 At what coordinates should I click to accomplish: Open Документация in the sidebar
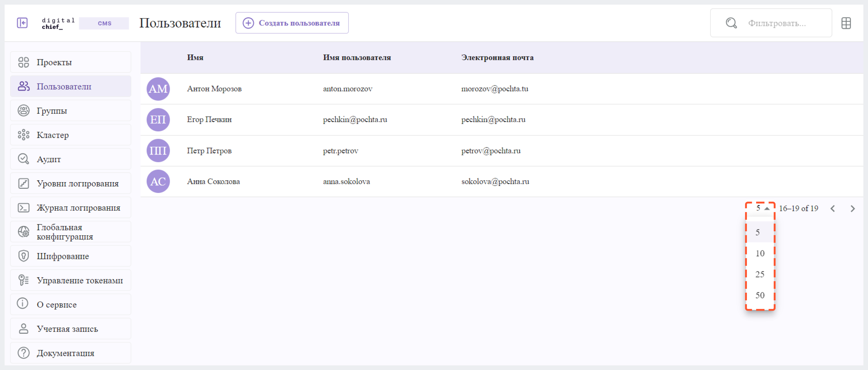click(71, 353)
